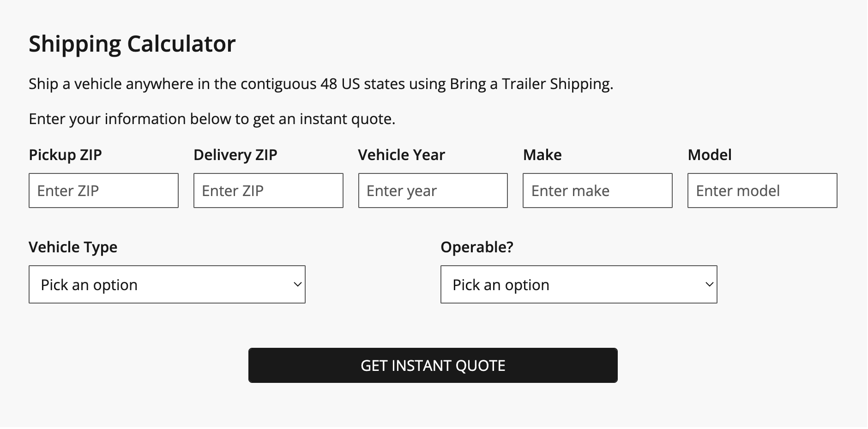Screen dimensions: 868x429
Task: Click the contiguous 48 US states description
Action: pos(321,84)
